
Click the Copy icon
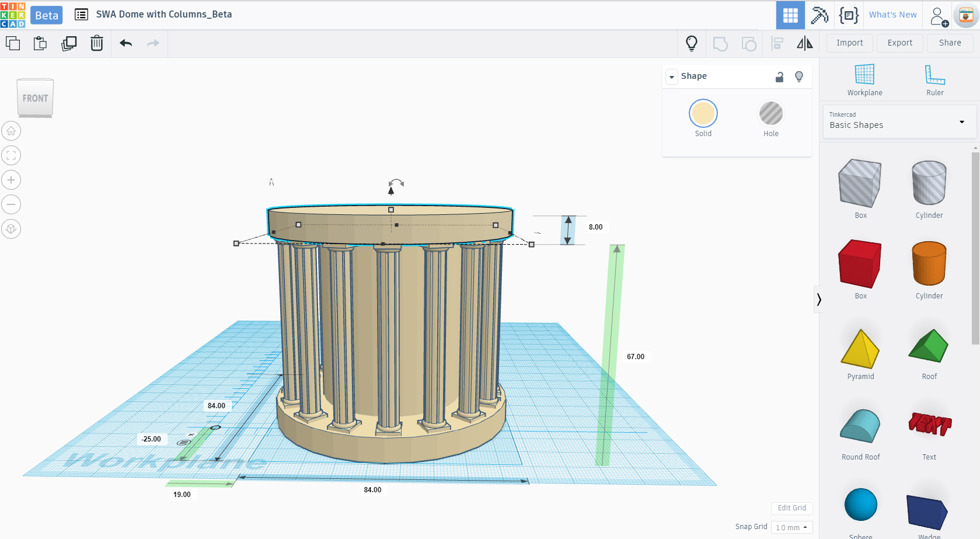(x=13, y=43)
